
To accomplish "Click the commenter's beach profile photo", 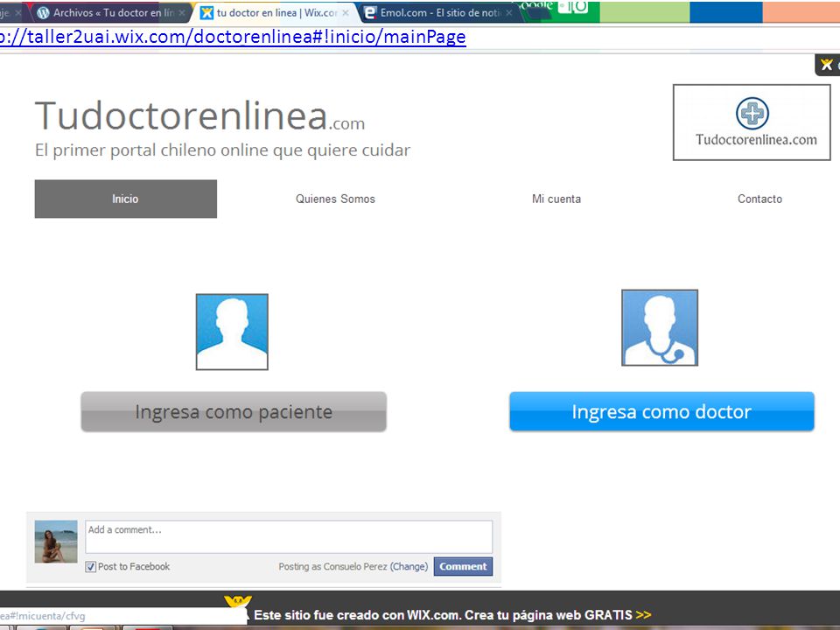I will tap(56, 542).
